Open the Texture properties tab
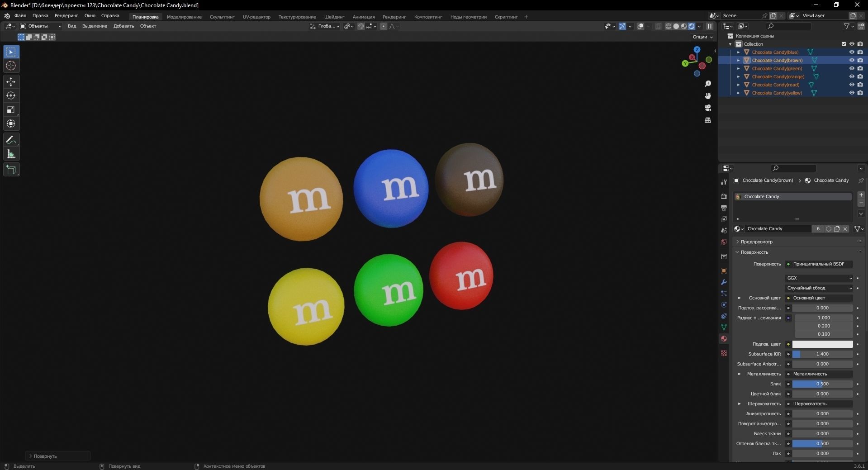The width and height of the screenshot is (868, 470). pos(724,353)
